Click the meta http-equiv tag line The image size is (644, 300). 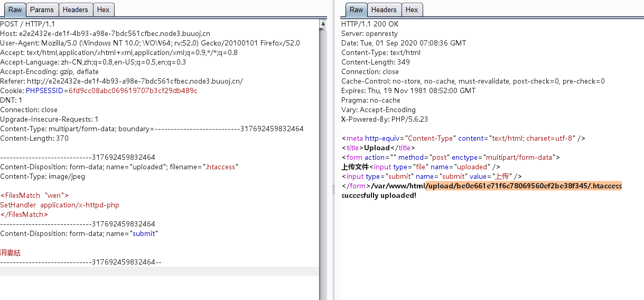click(463, 138)
